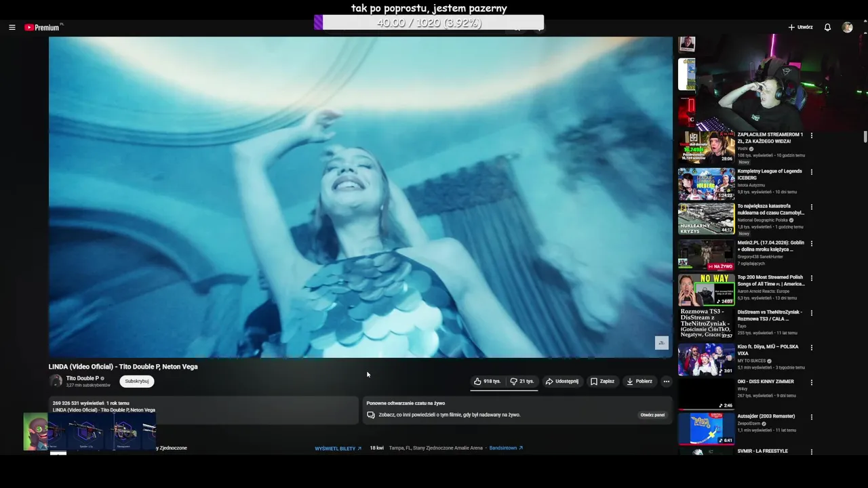868x488 pixels.
Task: Open Autsajder (2003 Remaster) video thumbnail
Action: click(706, 428)
